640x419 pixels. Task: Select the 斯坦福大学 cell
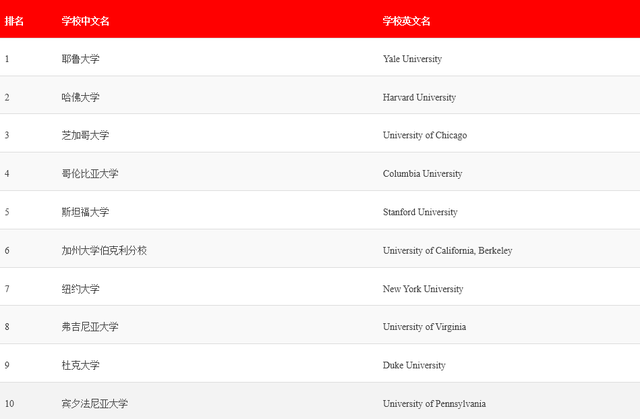coord(85,212)
